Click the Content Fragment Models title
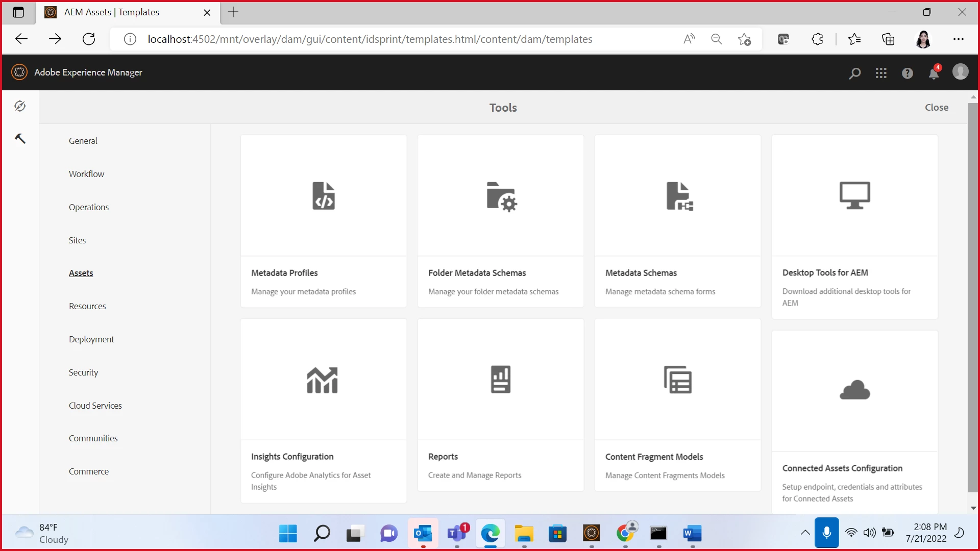Viewport: 980px width, 551px height. pos(654,457)
